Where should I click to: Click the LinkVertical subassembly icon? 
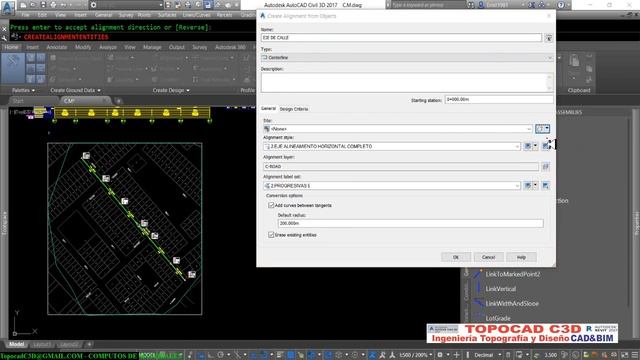[477, 288]
